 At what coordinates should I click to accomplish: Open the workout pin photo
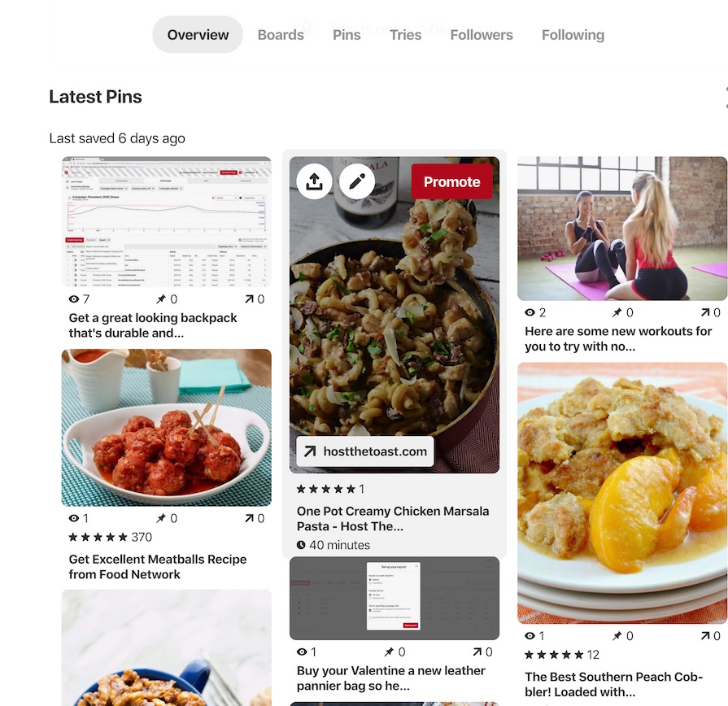click(x=622, y=229)
